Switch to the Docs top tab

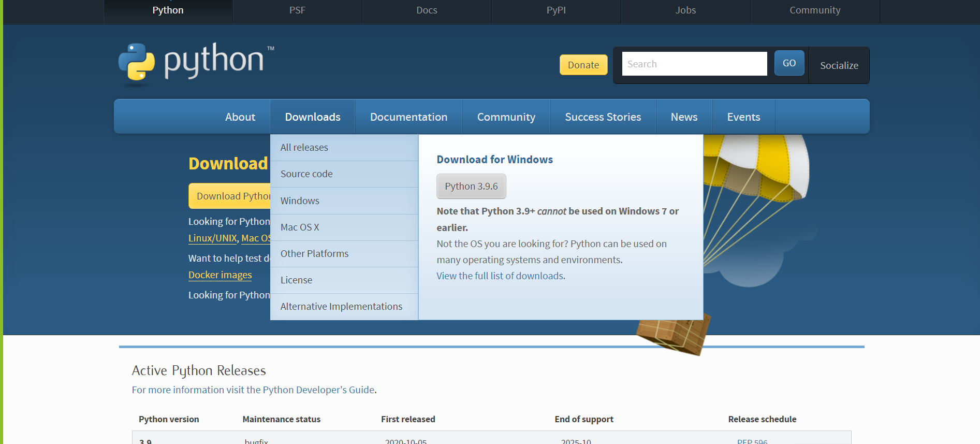click(427, 10)
